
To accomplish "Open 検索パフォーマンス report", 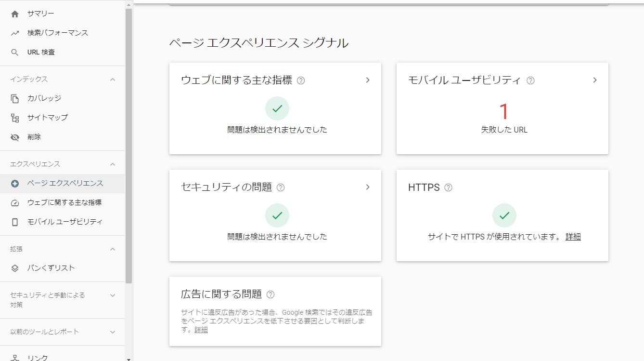I will coord(62,33).
